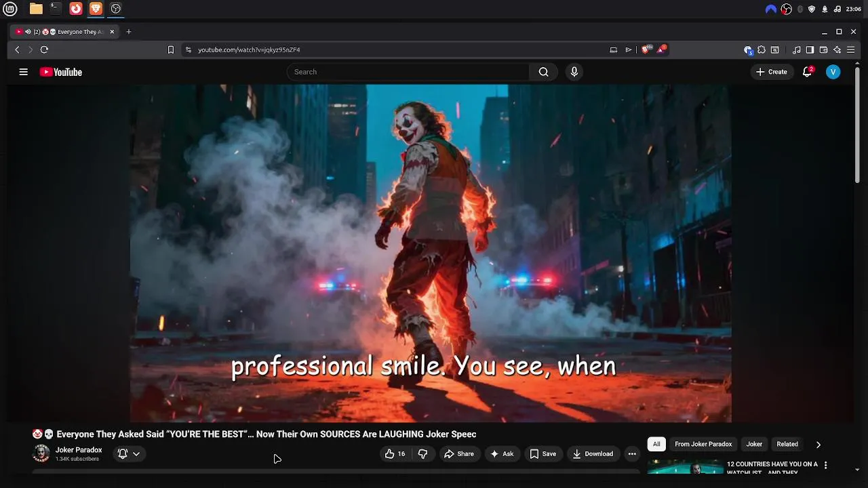Open Brave Rewards triangle icon

[661, 49]
